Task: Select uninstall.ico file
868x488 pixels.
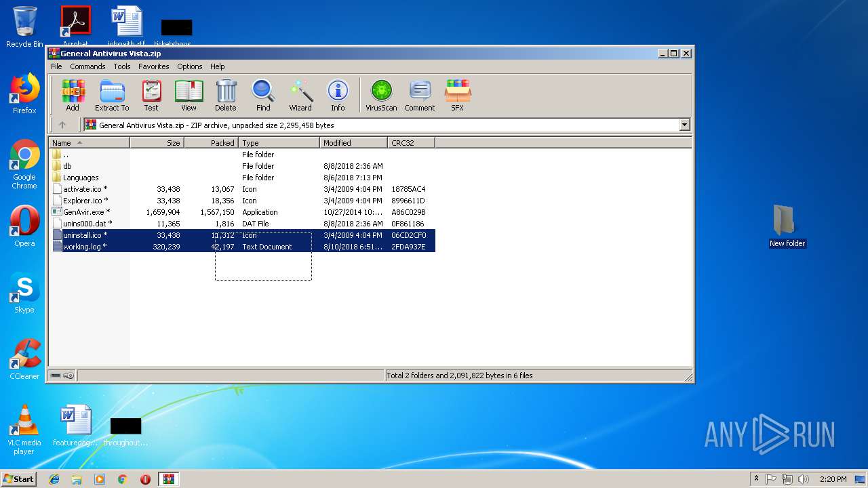Action: click(242, 235)
